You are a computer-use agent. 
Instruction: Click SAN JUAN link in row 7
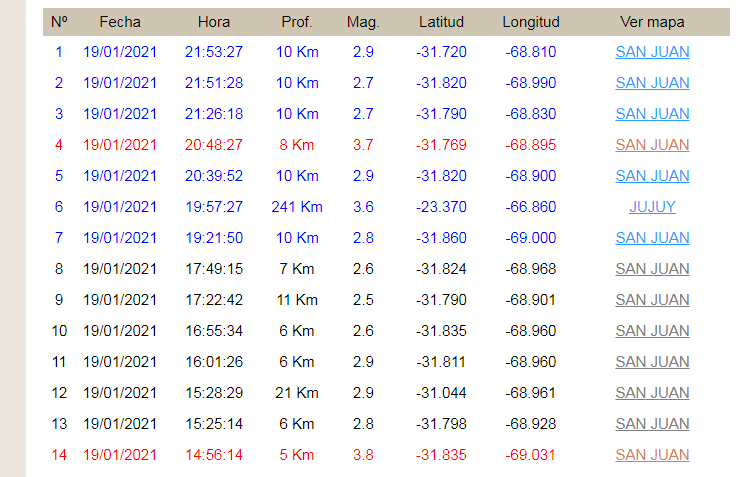[652, 238]
